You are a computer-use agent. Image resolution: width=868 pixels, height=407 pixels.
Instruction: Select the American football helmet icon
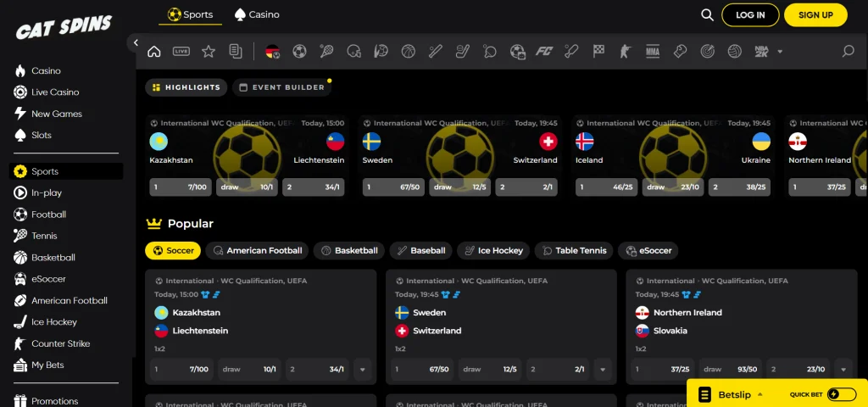[x=353, y=52]
